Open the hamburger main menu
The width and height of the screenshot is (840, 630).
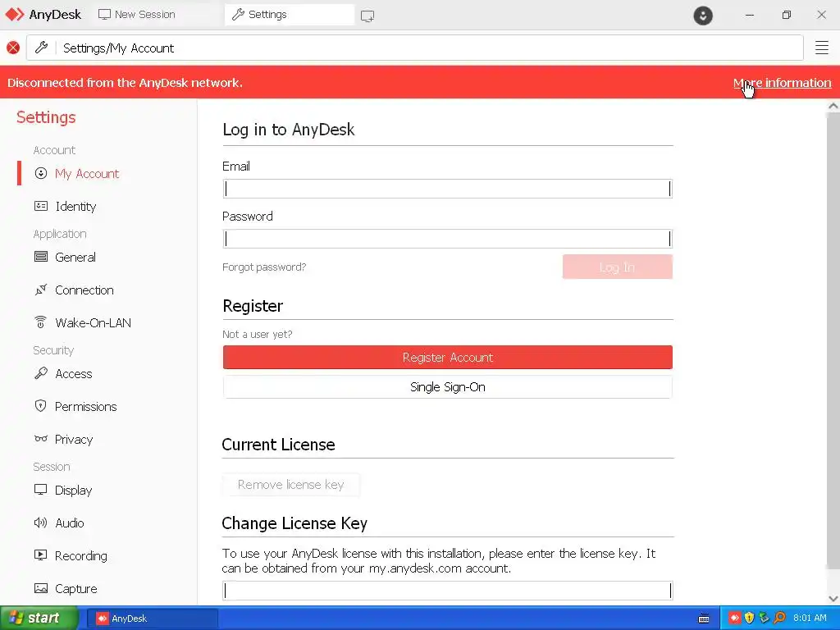point(822,48)
